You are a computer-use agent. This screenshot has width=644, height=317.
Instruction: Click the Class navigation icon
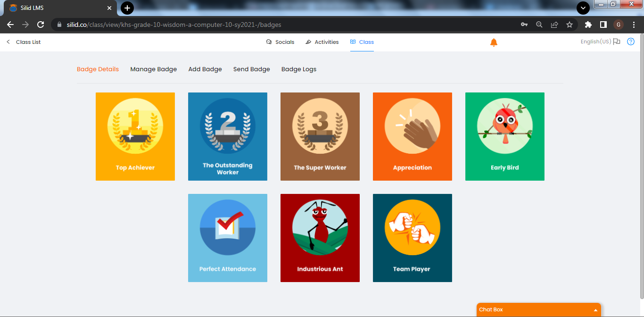[x=352, y=42]
